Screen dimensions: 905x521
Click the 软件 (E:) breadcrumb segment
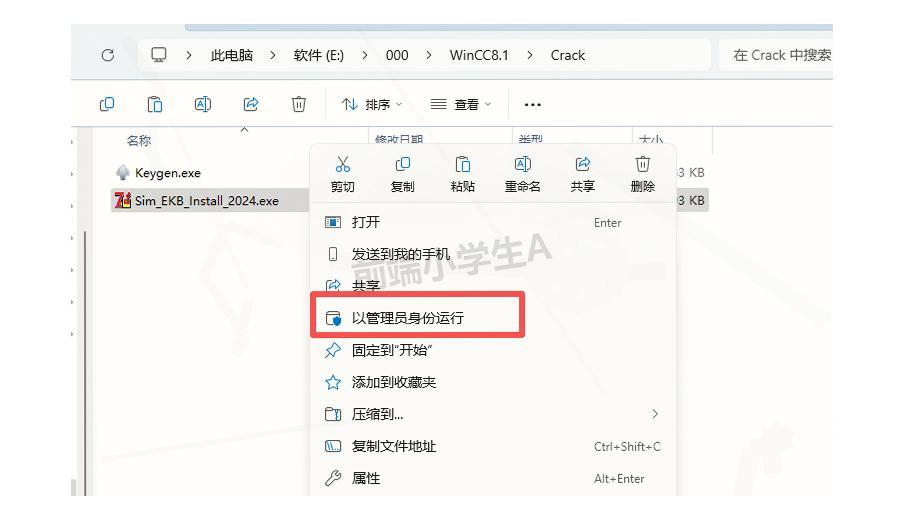point(318,55)
